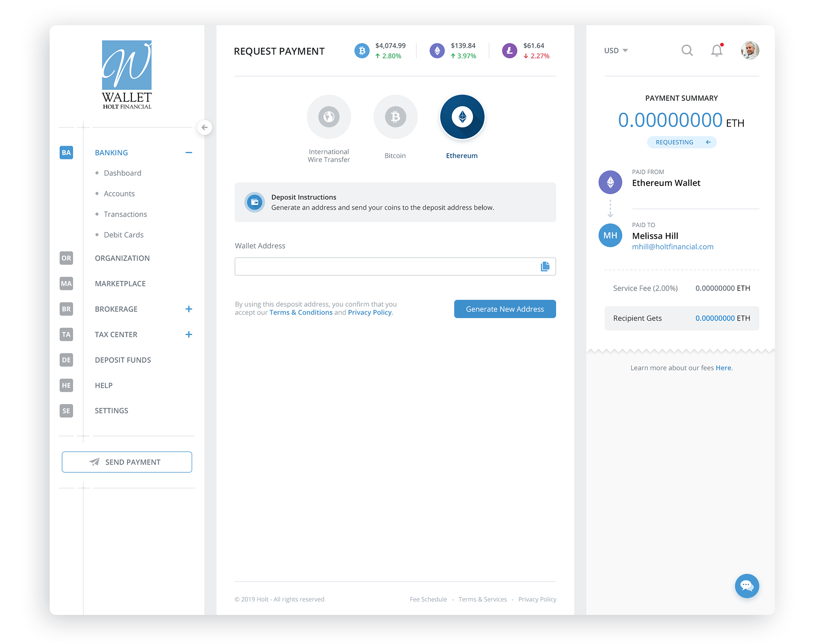Click the search magnifier icon
The width and height of the screenshot is (822, 644).
tap(687, 50)
